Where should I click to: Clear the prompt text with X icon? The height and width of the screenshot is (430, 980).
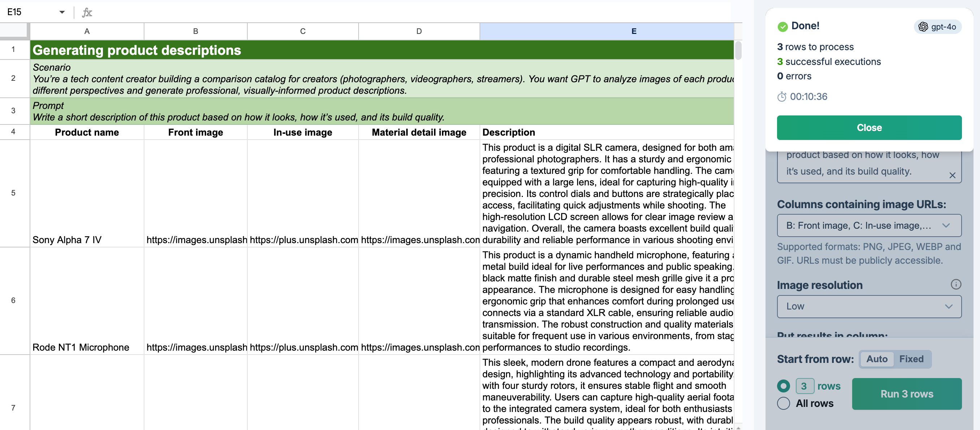point(952,175)
